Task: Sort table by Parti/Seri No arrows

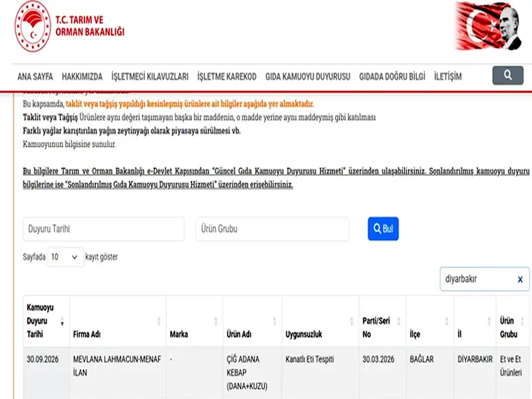Action: 398,321
